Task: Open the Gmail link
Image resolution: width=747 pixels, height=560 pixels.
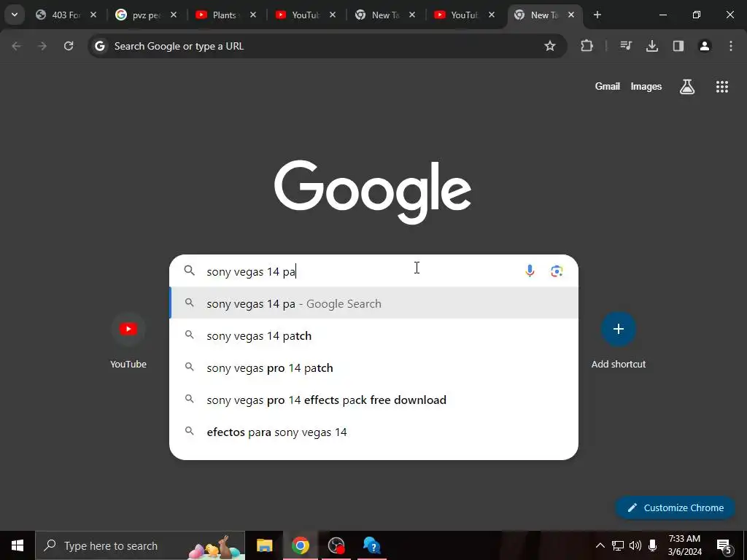Action: click(x=607, y=86)
